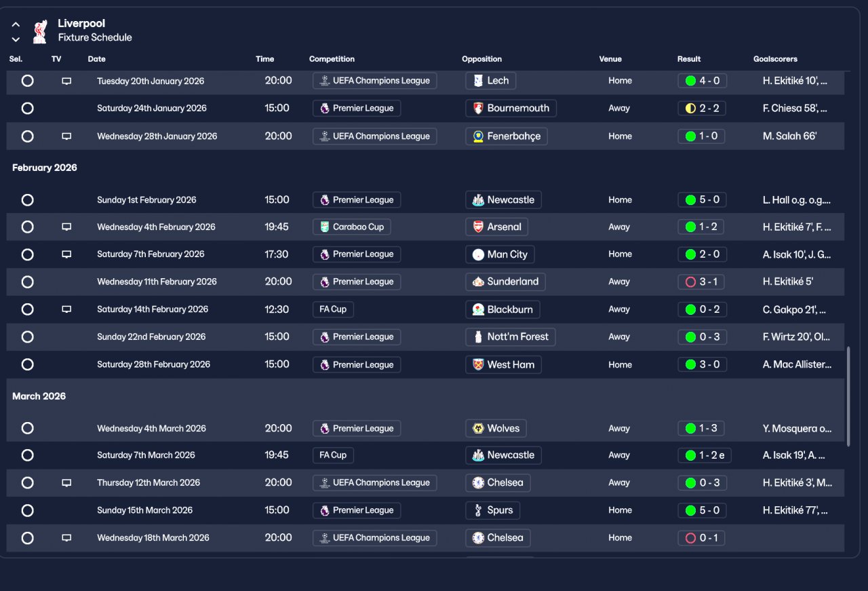The width and height of the screenshot is (868, 591).
Task: Select the Man City fixture radio button
Action: (x=27, y=254)
